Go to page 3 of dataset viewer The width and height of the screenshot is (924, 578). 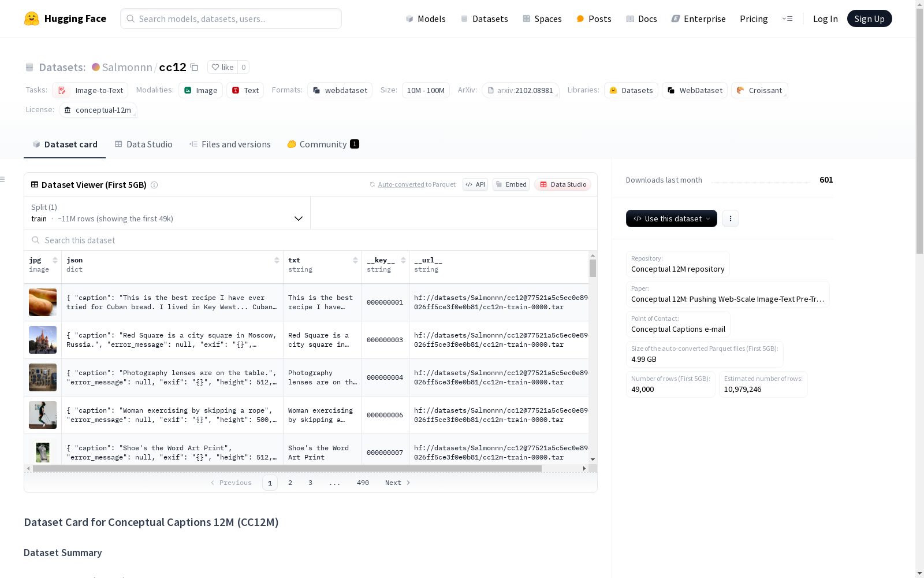tap(310, 483)
